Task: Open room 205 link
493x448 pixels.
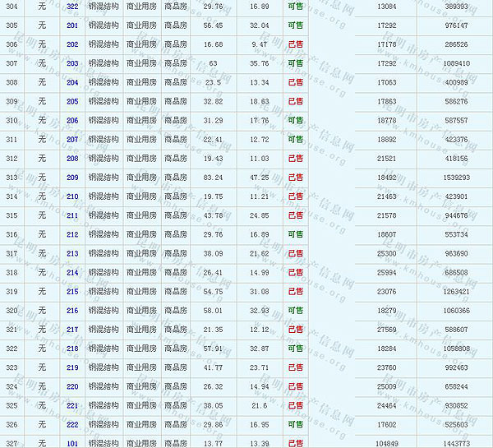Action: pos(72,102)
